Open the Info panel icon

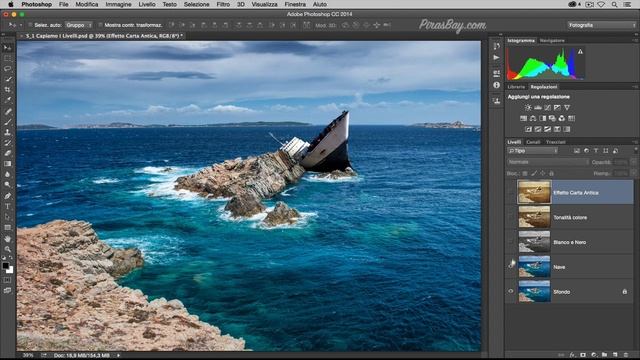coord(496,85)
